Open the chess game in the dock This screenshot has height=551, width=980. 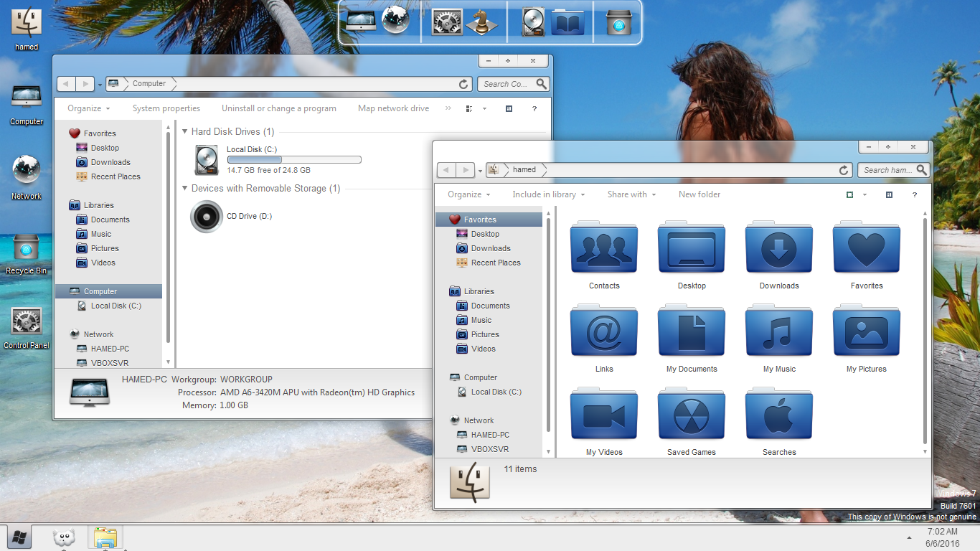(x=481, y=22)
